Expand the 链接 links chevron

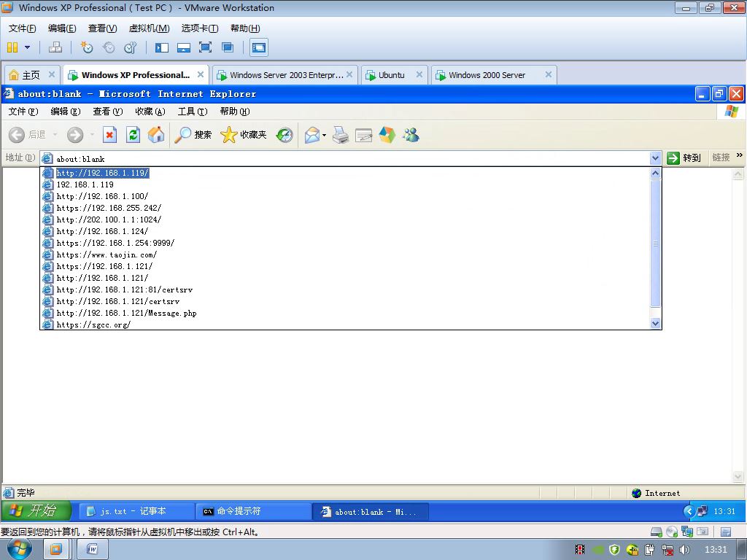[740, 155]
